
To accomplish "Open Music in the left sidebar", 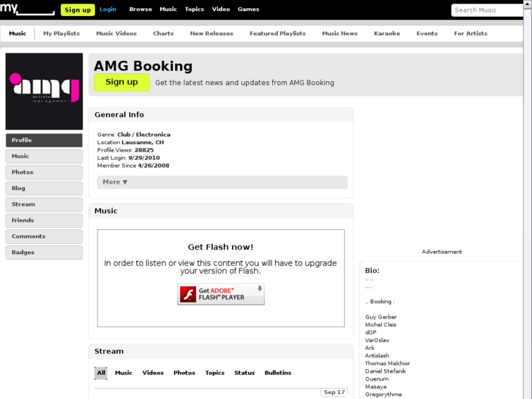I will (x=44, y=156).
